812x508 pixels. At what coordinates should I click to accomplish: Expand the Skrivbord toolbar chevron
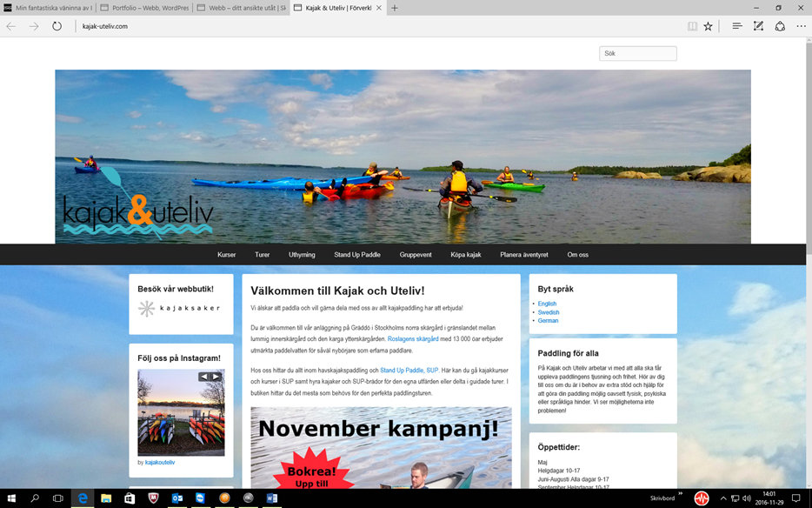point(681,494)
